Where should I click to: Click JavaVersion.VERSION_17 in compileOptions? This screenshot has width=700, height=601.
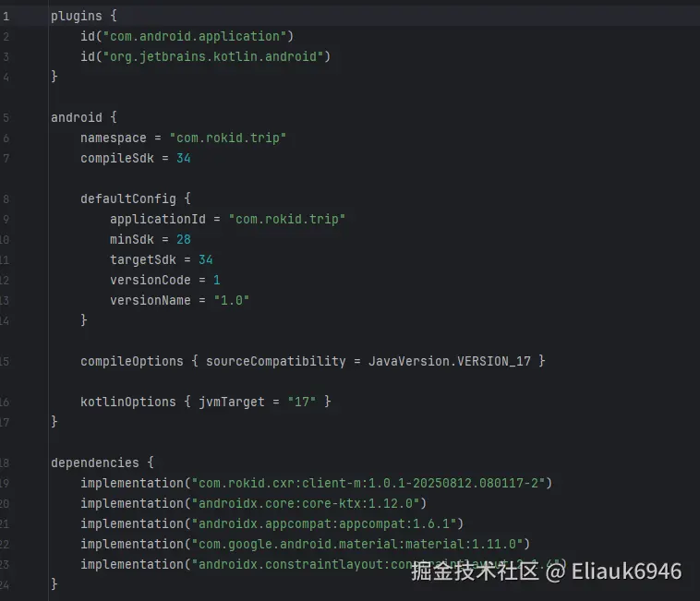click(x=449, y=361)
